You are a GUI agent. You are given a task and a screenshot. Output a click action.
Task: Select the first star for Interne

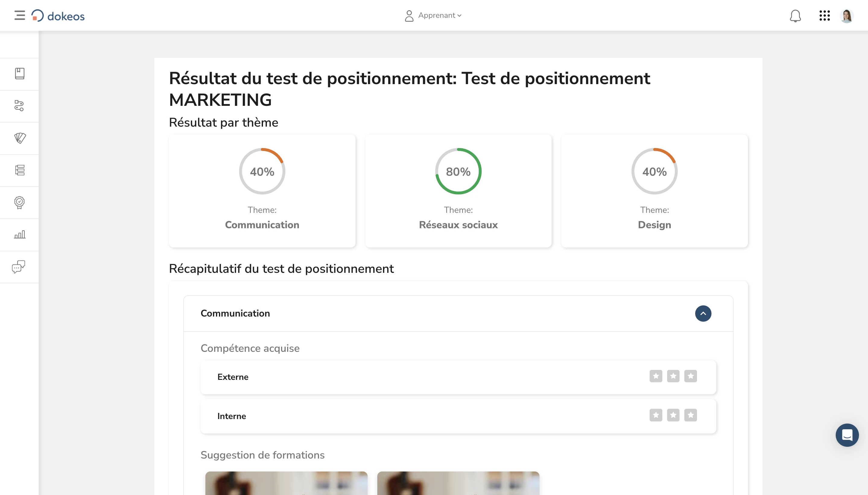(x=657, y=415)
